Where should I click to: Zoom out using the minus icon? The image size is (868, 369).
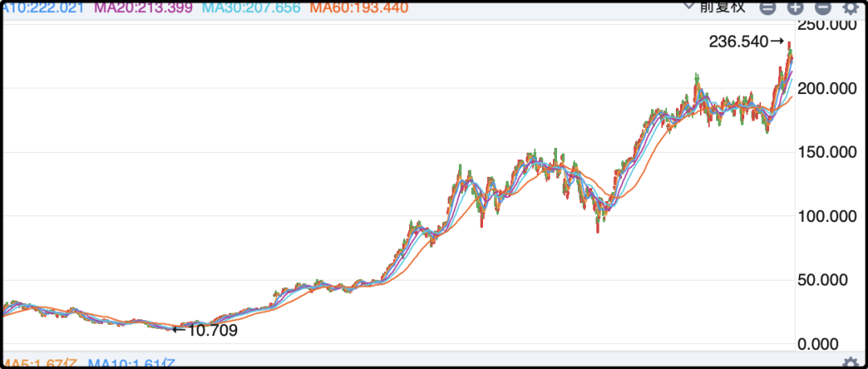(823, 8)
